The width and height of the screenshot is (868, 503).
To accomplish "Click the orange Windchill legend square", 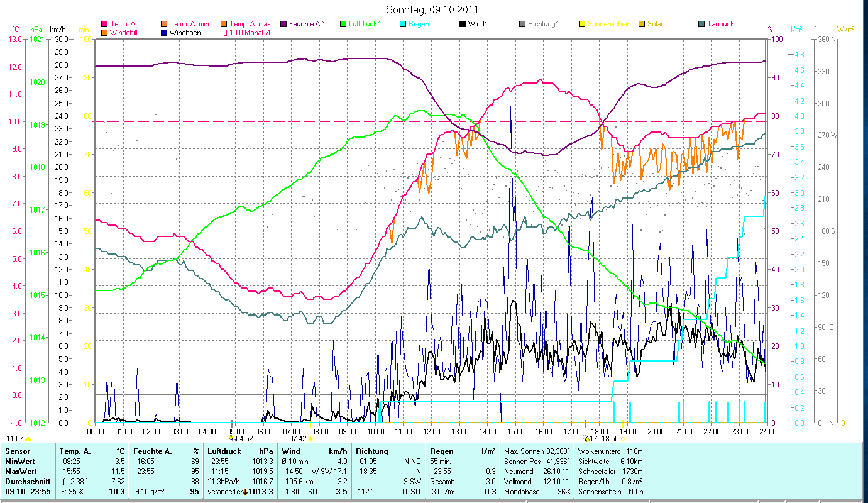I will (x=104, y=32).
